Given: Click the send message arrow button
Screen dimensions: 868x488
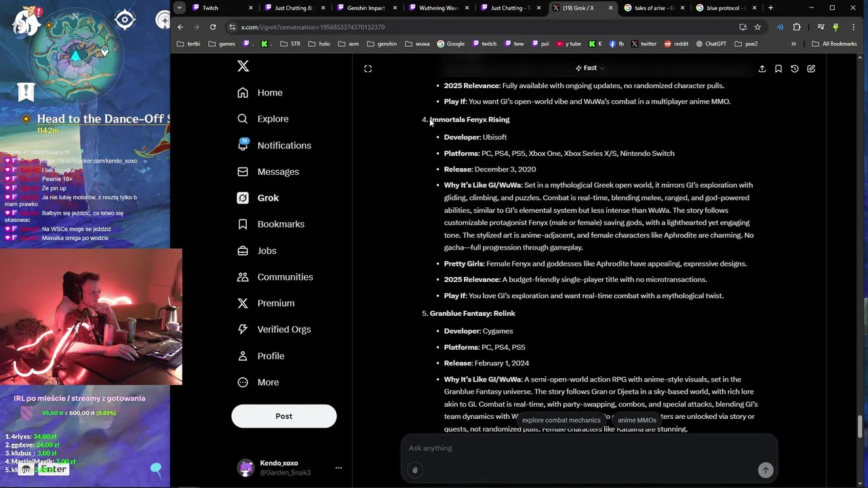Looking at the screenshot, I should pyautogui.click(x=766, y=470).
